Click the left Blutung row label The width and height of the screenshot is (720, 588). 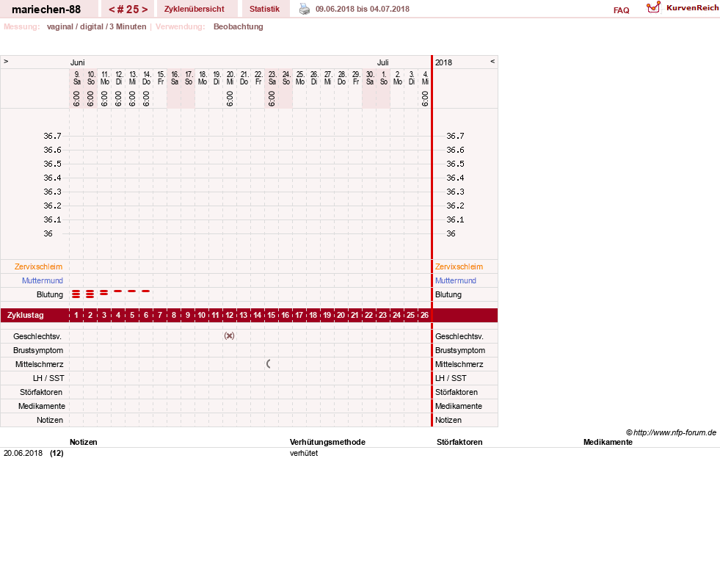click(x=50, y=294)
